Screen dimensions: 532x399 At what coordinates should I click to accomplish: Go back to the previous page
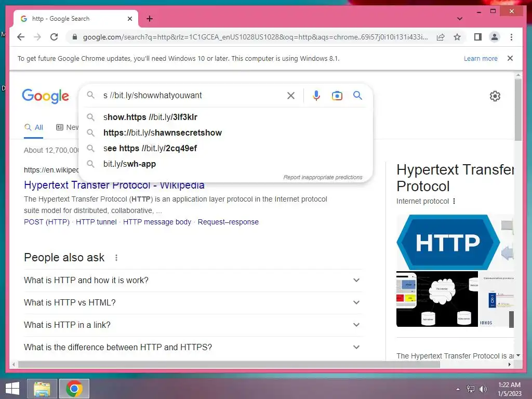(x=21, y=37)
